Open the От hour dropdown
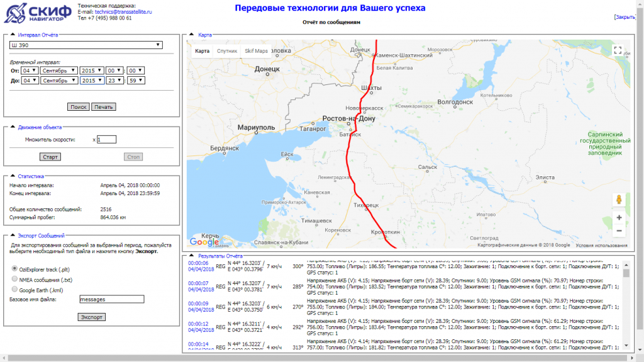Image resolution: width=644 pixels, height=362 pixels. [114, 71]
